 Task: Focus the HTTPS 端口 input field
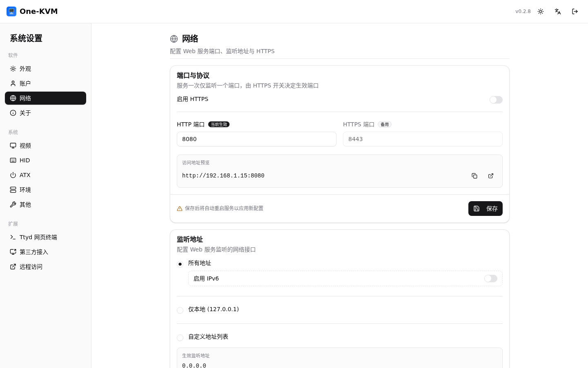pos(423,139)
